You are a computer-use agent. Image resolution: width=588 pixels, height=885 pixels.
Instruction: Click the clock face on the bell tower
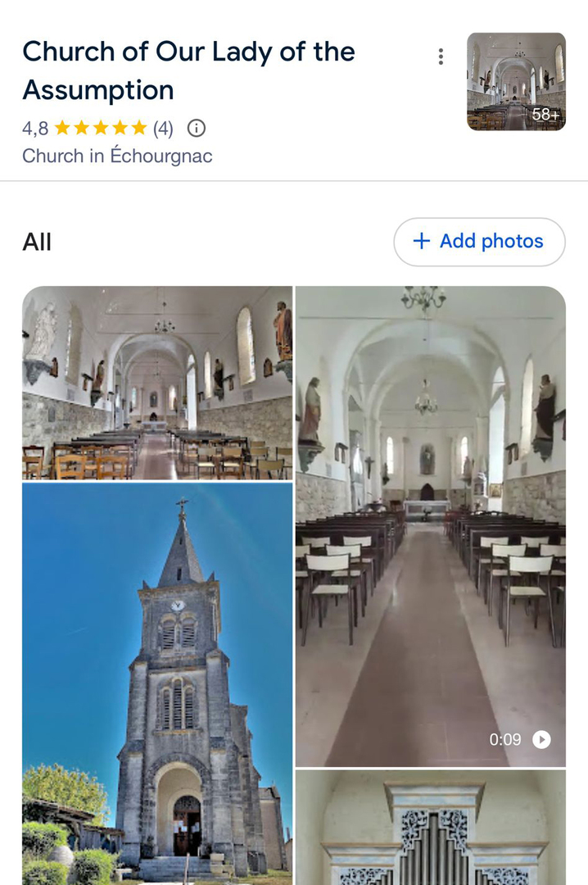[178, 606]
